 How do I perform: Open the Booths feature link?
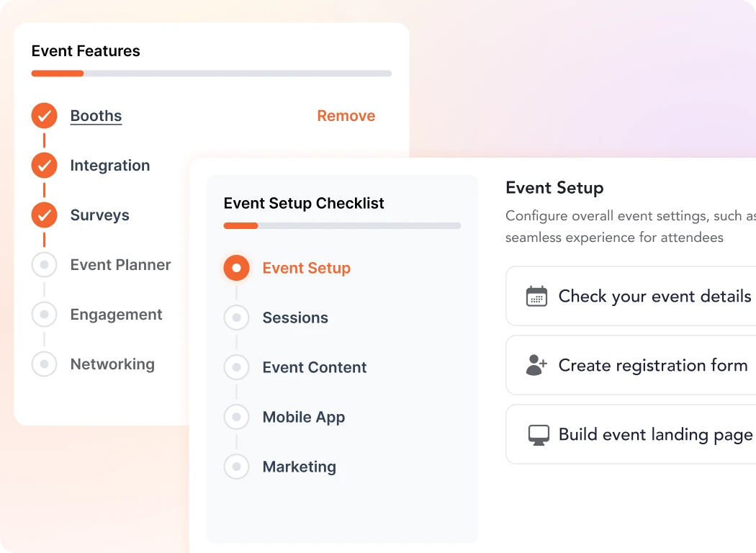(x=96, y=115)
